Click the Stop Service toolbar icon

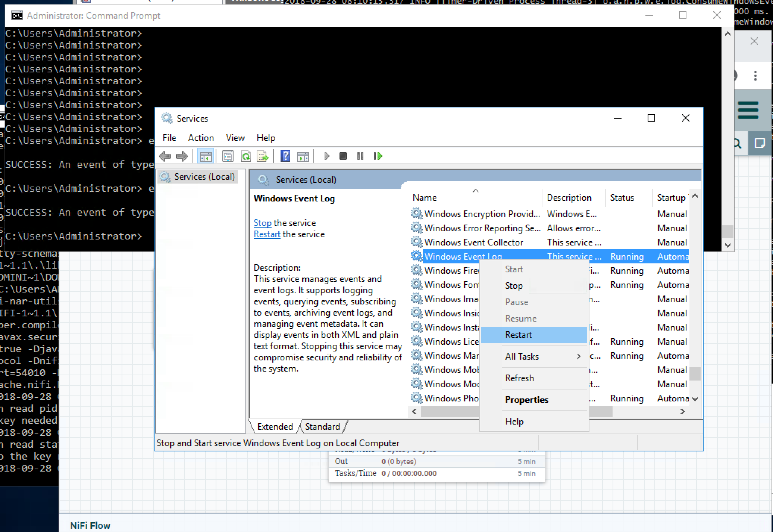[343, 156]
